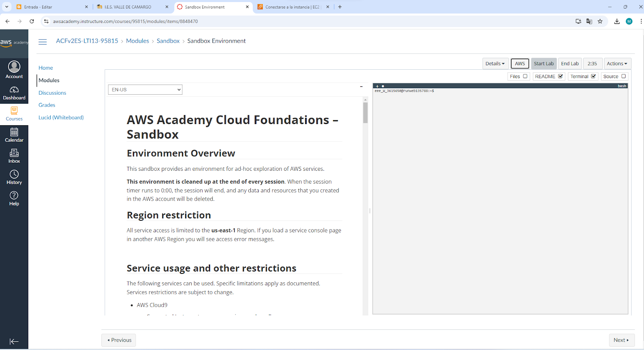Toggle the course menu hamburger icon
The image size is (644, 350).
43,41
